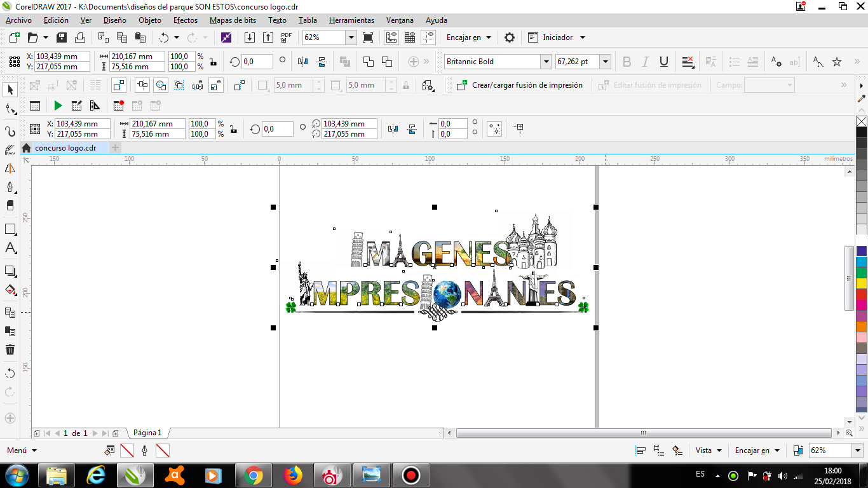Select the yellow color swatch in palette
868x488 pixels.
[x=862, y=283]
